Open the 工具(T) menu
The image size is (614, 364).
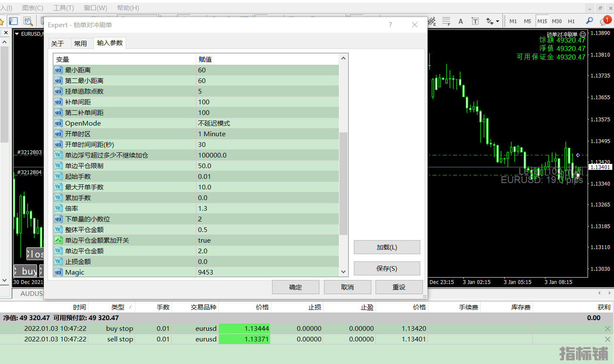click(x=63, y=8)
